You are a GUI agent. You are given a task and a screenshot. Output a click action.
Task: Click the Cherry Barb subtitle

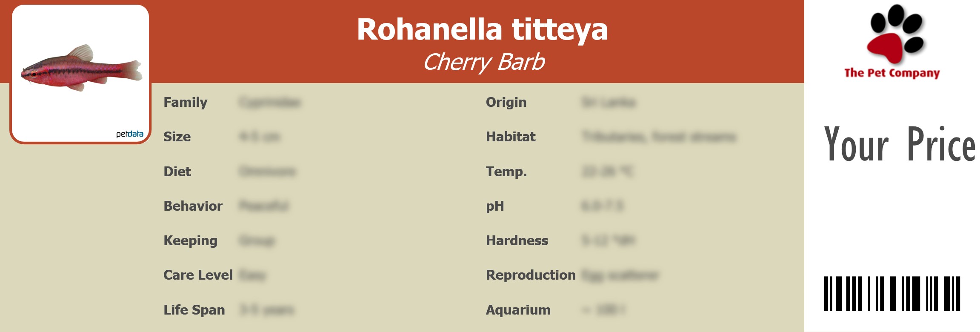tap(483, 62)
